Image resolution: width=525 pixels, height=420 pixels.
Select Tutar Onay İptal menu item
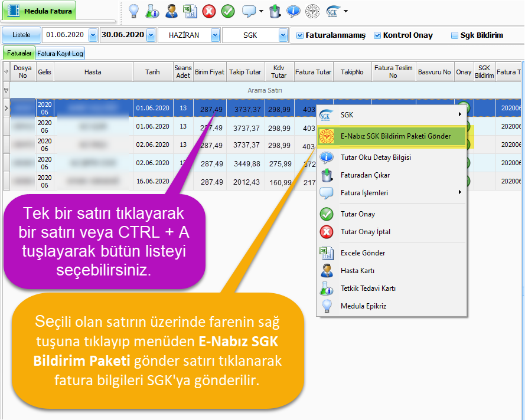point(391,232)
